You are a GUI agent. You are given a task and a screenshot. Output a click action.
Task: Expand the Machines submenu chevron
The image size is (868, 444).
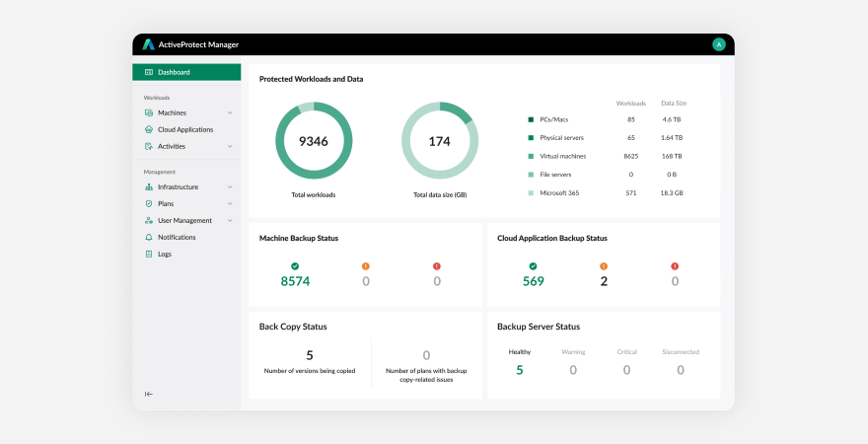(230, 113)
